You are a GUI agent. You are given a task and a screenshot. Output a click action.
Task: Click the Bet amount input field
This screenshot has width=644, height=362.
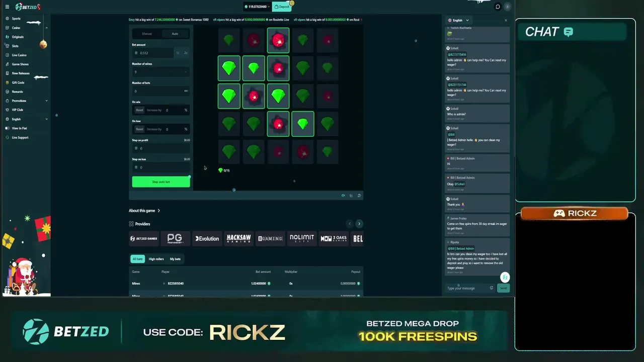tap(153, 53)
